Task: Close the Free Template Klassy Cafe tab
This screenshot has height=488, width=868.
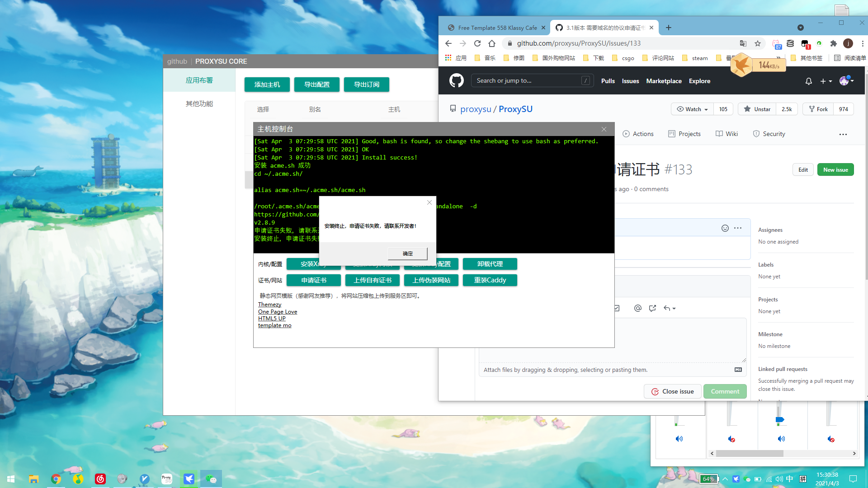Action: [543, 28]
